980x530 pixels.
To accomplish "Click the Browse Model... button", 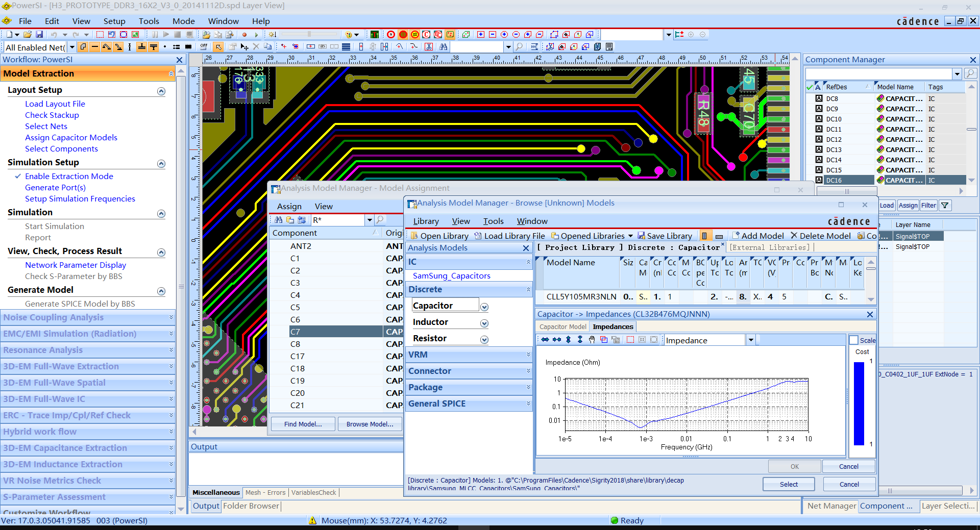I will click(370, 424).
